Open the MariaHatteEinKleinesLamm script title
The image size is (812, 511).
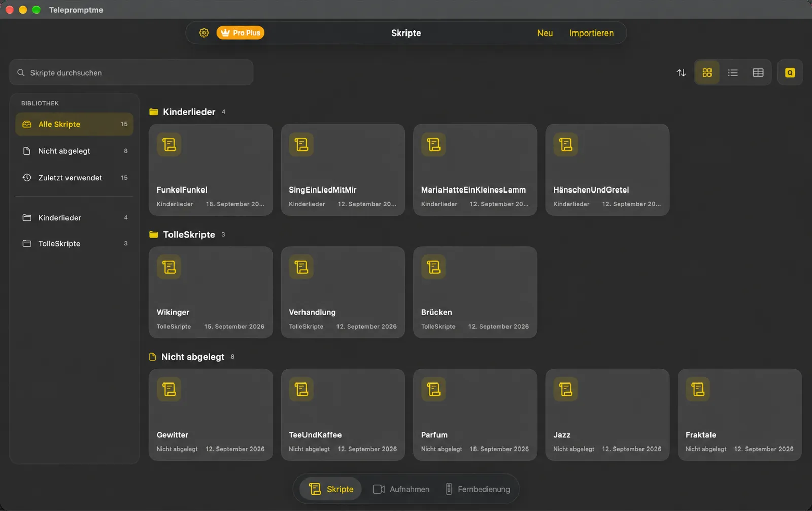tap(473, 190)
